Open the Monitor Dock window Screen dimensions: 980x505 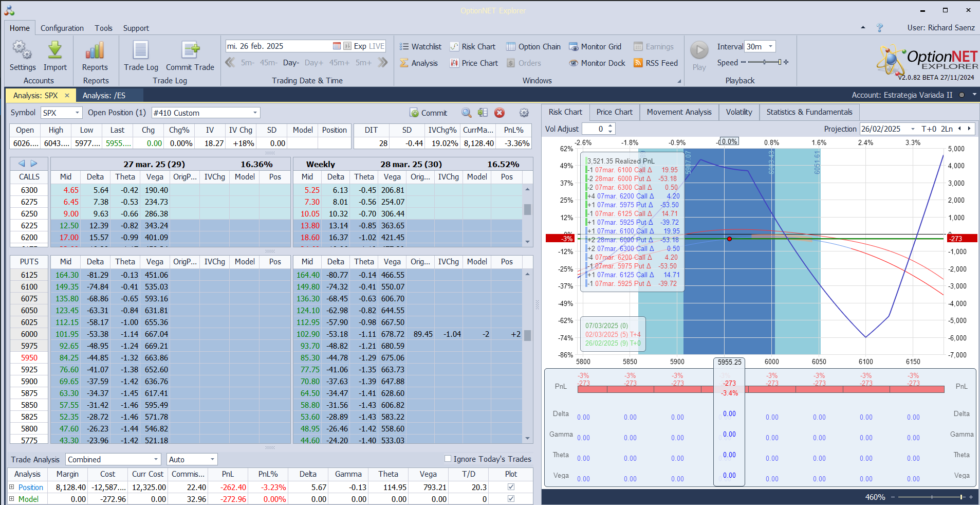(597, 63)
